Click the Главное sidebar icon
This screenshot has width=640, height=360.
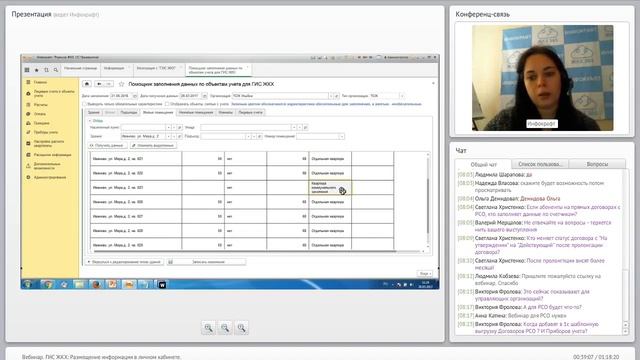point(28,82)
